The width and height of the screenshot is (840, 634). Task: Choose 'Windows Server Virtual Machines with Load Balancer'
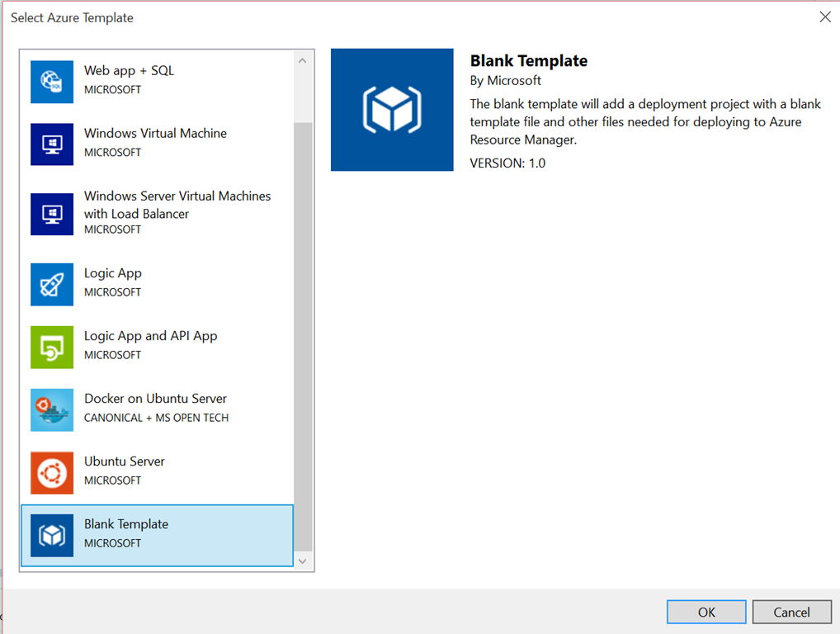pos(177,205)
